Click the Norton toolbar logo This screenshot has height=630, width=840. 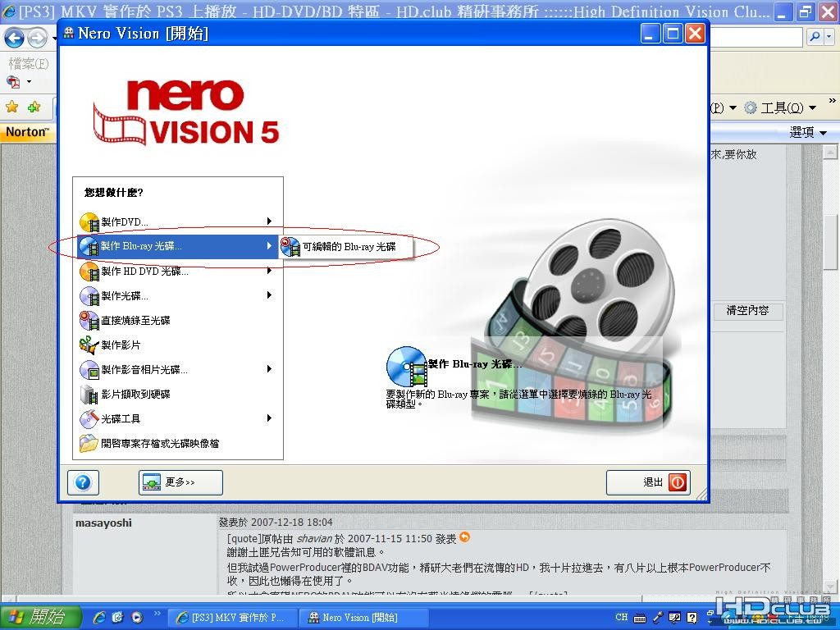[x=28, y=132]
